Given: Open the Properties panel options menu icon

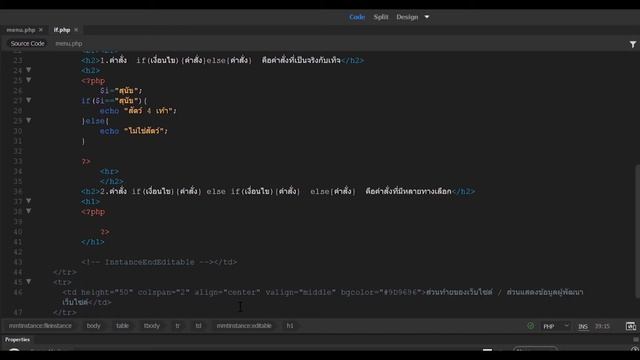Looking at the screenshot, I should pyautogui.click(x=636, y=340).
